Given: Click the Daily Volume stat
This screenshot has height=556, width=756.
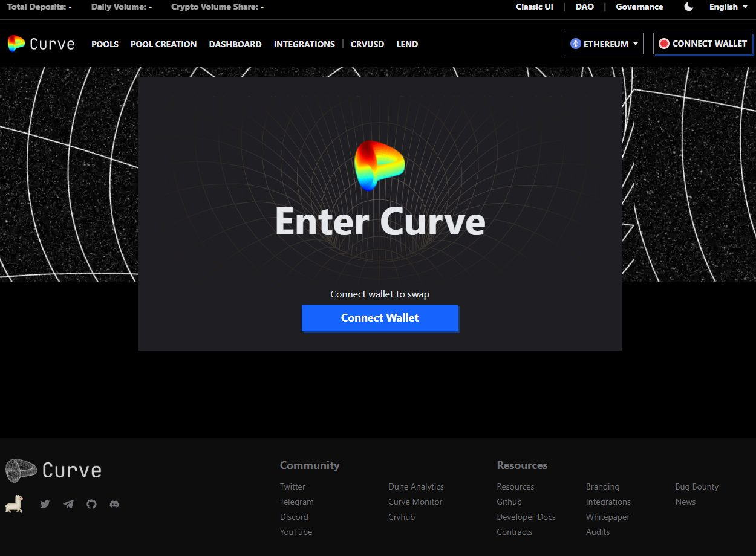Looking at the screenshot, I should click(122, 7).
